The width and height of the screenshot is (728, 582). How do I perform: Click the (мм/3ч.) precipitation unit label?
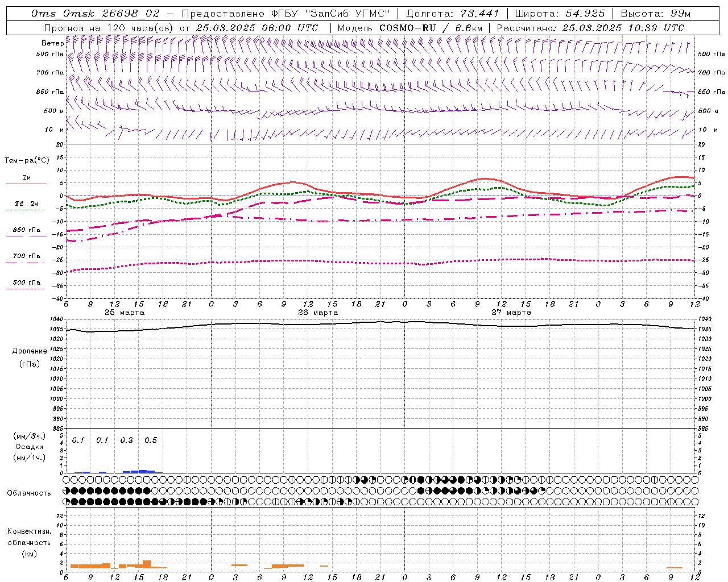(x=30, y=436)
